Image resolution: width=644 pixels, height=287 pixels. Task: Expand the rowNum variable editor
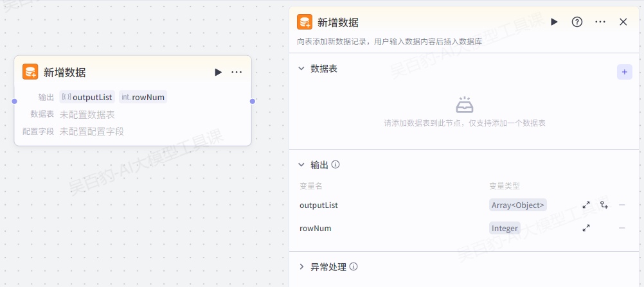586,228
